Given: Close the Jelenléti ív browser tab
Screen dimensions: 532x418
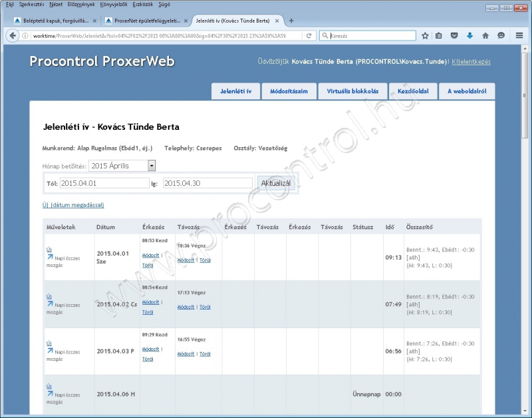Looking at the screenshot, I should point(277,21).
